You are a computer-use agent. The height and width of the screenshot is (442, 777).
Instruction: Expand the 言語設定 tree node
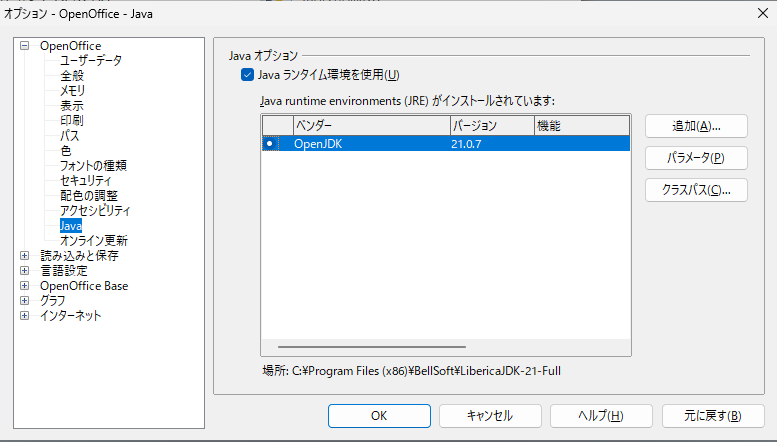click(24, 271)
